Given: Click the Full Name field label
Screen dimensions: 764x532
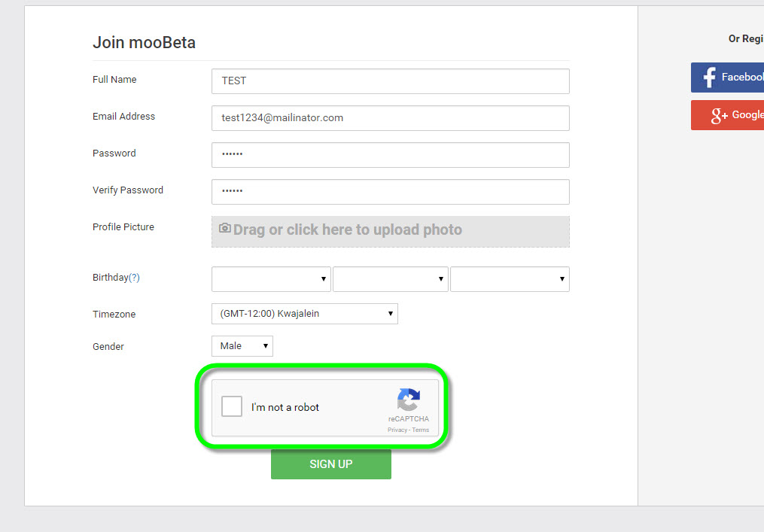Looking at the screenshot, I should pyautogui.click(x=114, y=80).
